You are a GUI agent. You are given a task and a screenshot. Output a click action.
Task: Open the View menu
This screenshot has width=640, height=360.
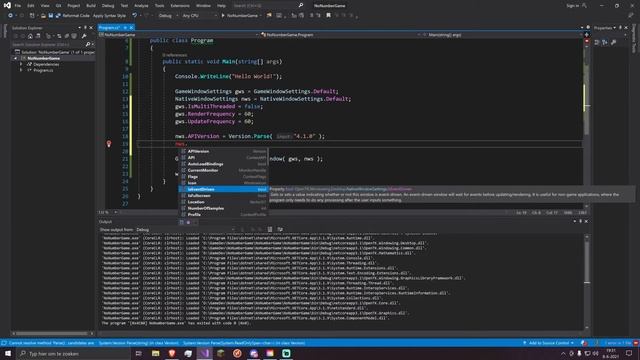(x=45, y=6)
